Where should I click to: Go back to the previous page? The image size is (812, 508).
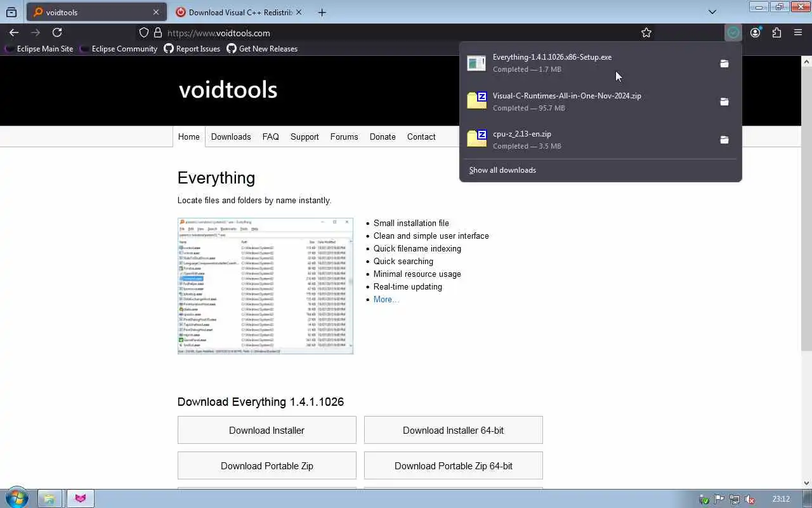point(14,32)
